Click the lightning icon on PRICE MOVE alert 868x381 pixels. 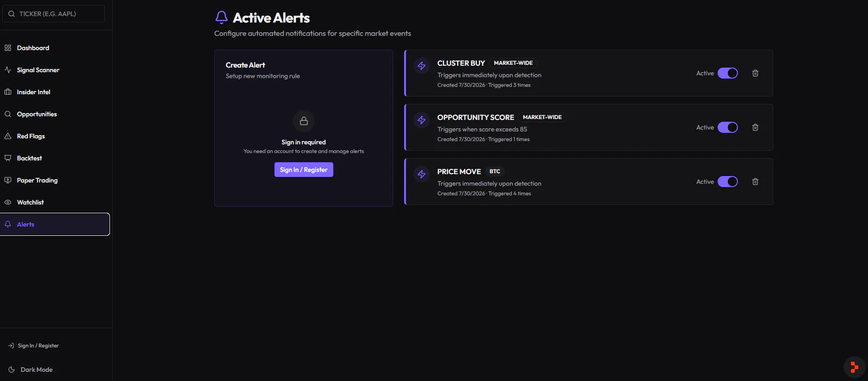coord(422,174)
